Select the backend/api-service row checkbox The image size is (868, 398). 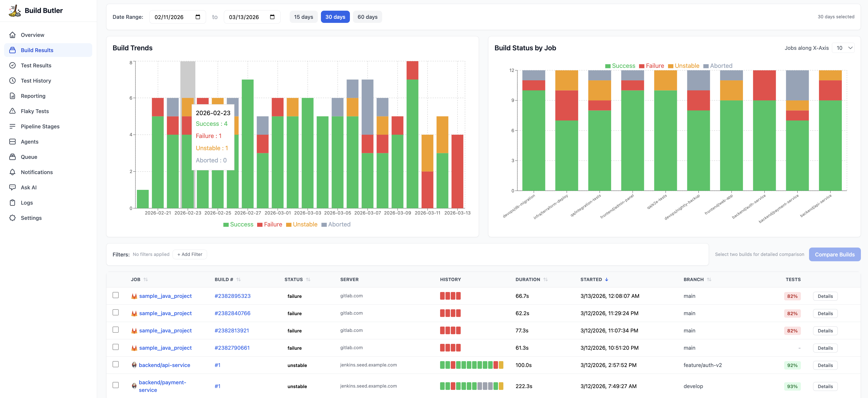(116, 364)
